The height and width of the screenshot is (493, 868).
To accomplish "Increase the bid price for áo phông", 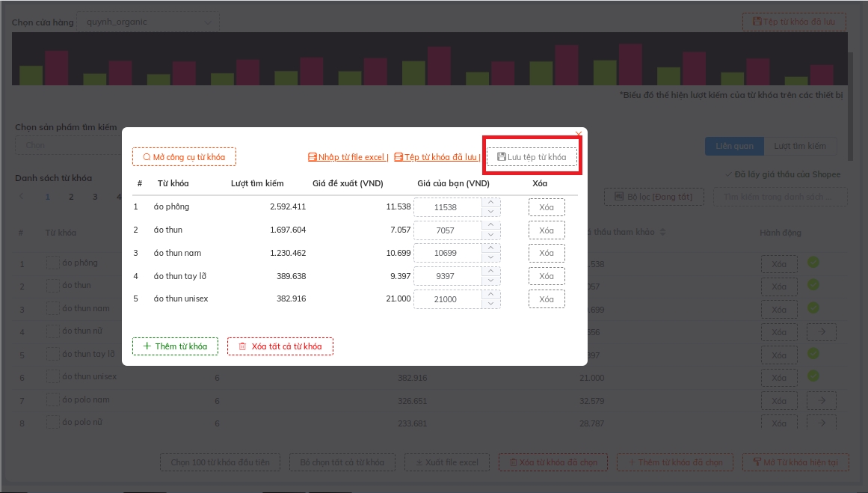I will tap(490, 202).
